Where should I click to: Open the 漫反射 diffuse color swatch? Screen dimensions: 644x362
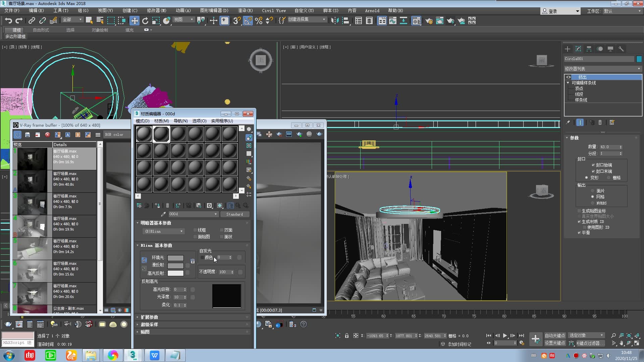pyautogui.click(x=176, y=265)
